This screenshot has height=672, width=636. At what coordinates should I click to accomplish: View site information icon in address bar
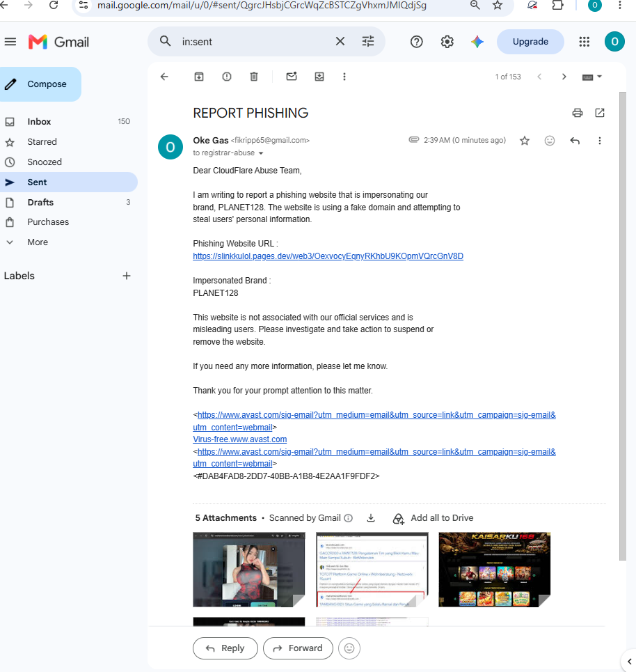coord(84,5)
